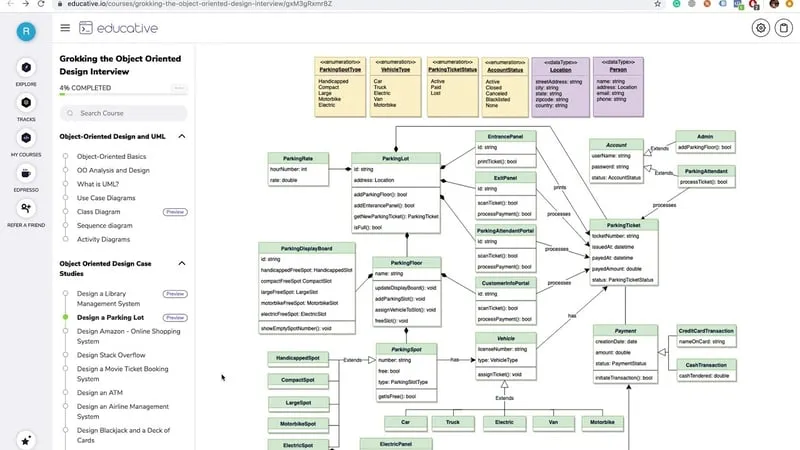
Task: Open the Edpresso coffee cup icon
Action: pos(26,173)
